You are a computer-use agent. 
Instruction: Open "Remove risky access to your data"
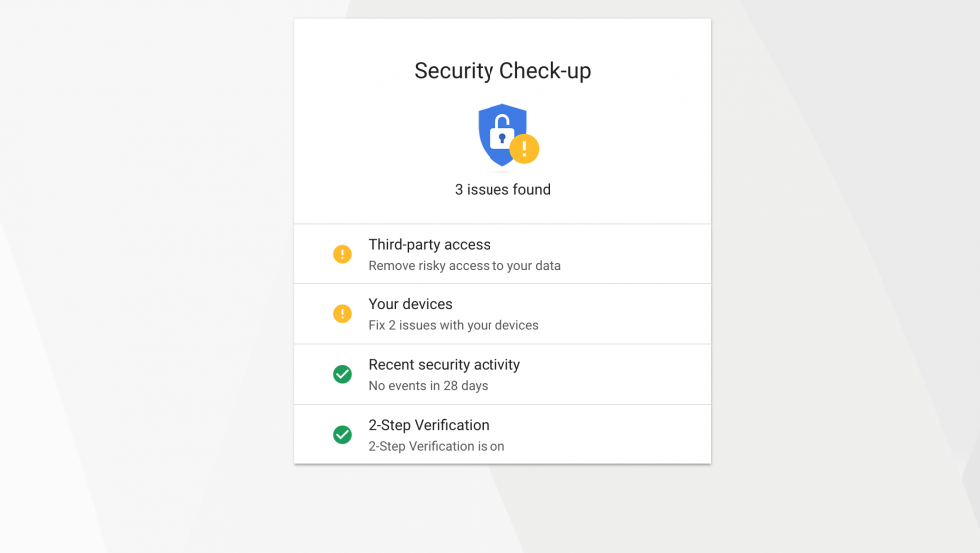(x=465, y=266)
